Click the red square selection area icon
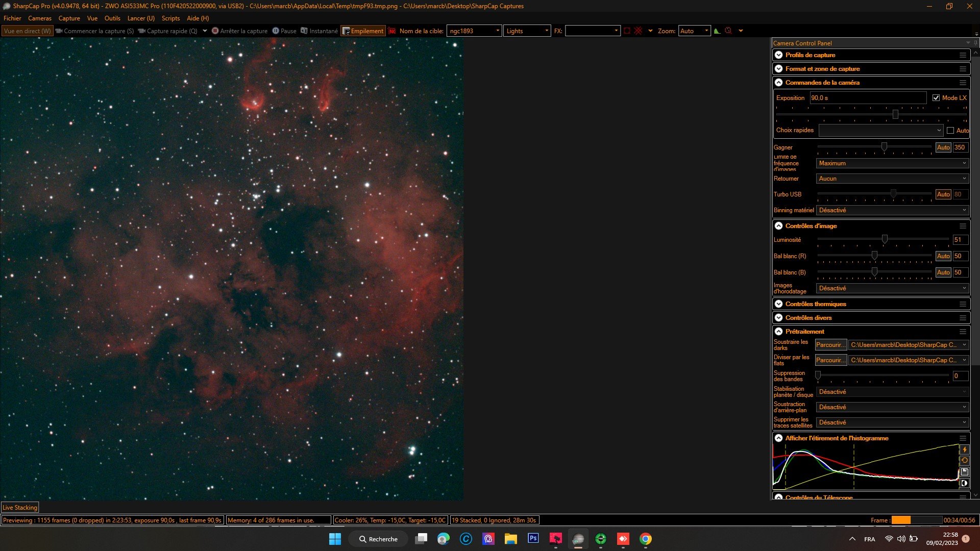Image resolution: width=980 pixels, height=551 pixels. pyautogui.click(x=627, y=31)
